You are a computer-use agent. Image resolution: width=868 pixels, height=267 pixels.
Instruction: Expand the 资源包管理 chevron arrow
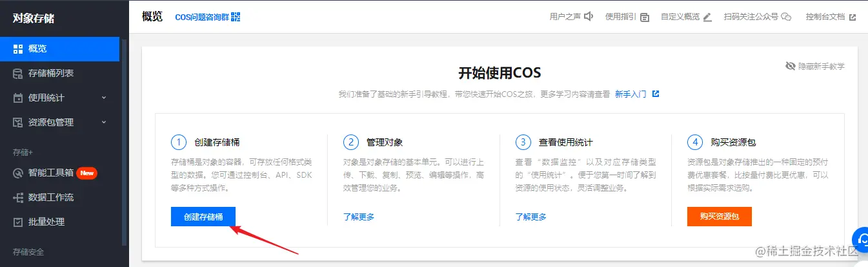pyautogui.click(x=104, y=122)
